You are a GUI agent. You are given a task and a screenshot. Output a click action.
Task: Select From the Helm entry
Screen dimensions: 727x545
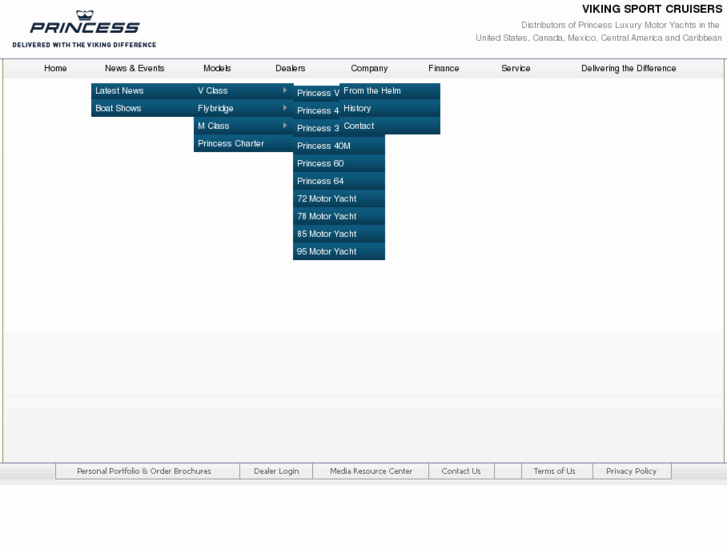click(x=389, y=91)
